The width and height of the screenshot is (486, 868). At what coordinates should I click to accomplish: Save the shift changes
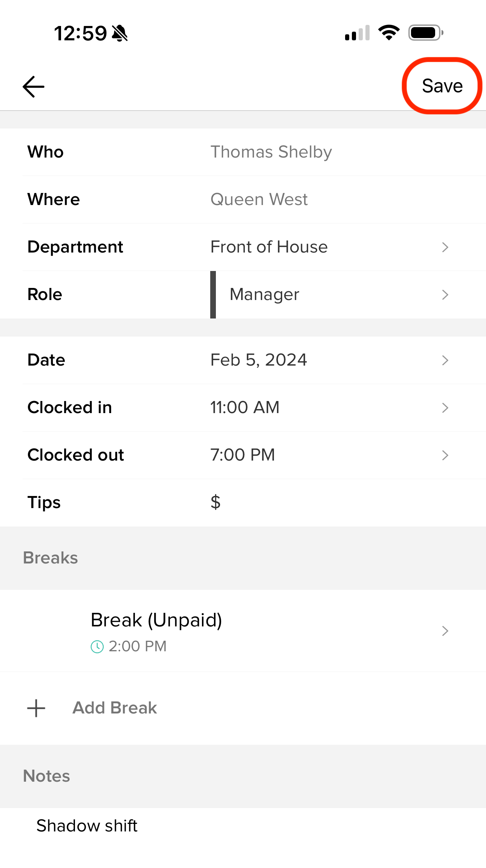pyautogui.click(x=442, y=86)
